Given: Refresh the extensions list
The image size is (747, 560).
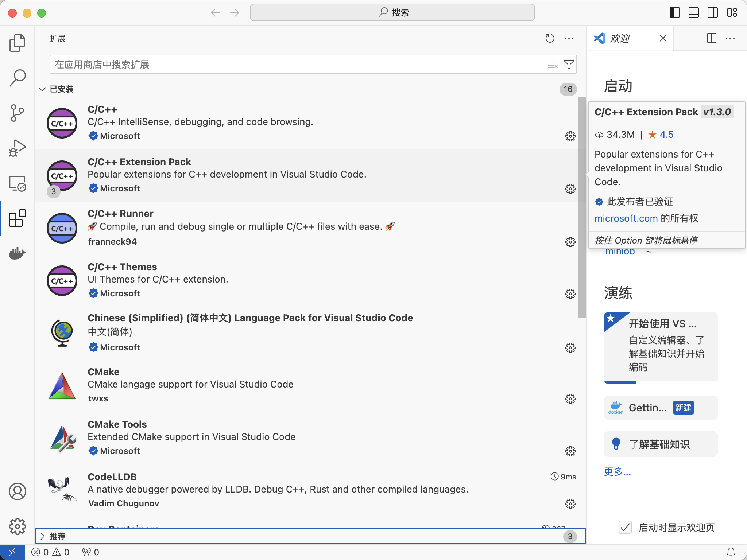Looking at the screenshot, I should (550, 38).
